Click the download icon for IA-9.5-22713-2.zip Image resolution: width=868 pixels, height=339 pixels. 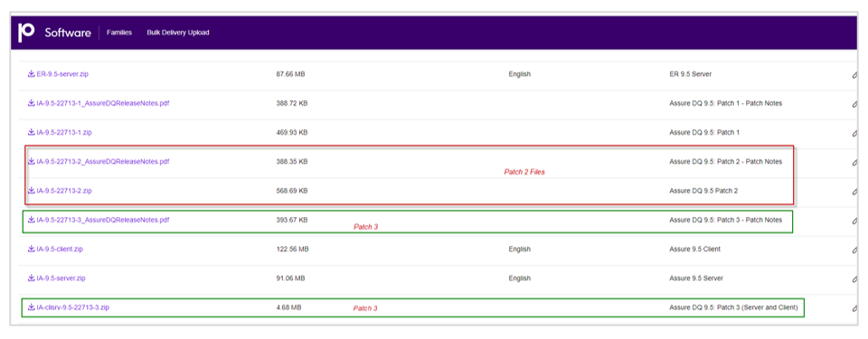pos(32,191)
